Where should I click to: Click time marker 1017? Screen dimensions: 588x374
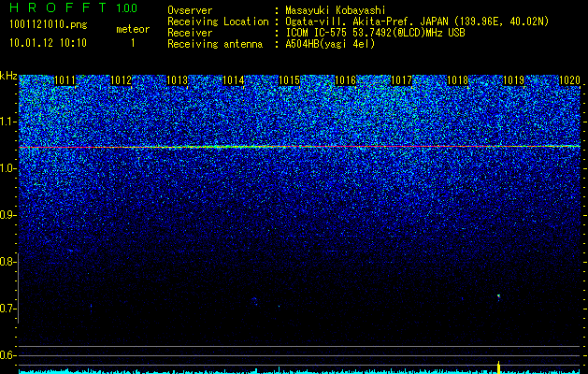point(401,80)
